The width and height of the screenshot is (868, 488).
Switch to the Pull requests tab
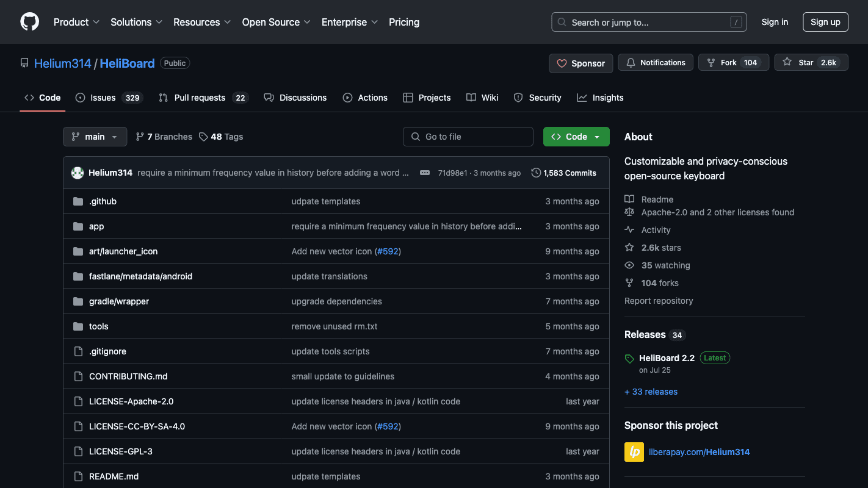203,98
